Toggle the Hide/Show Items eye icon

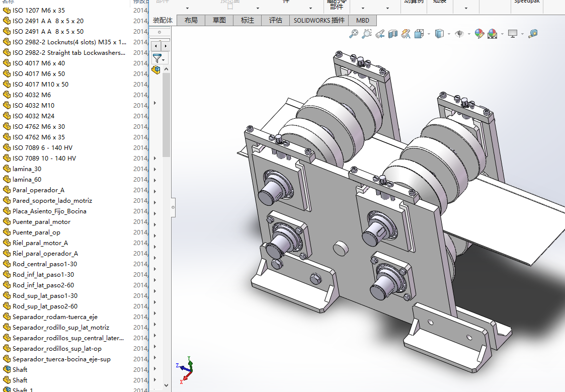459,34
